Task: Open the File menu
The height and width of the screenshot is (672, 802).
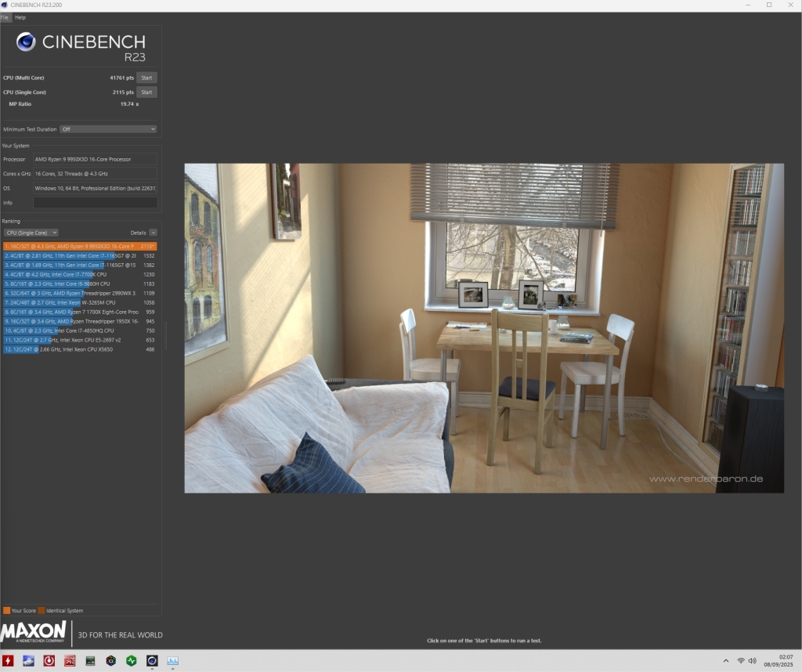Action: (x=5, y=17)
